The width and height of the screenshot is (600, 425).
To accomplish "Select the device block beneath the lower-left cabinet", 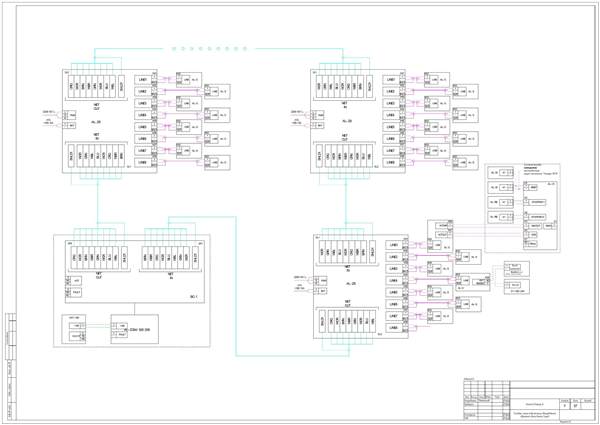I will coord(134,329).
